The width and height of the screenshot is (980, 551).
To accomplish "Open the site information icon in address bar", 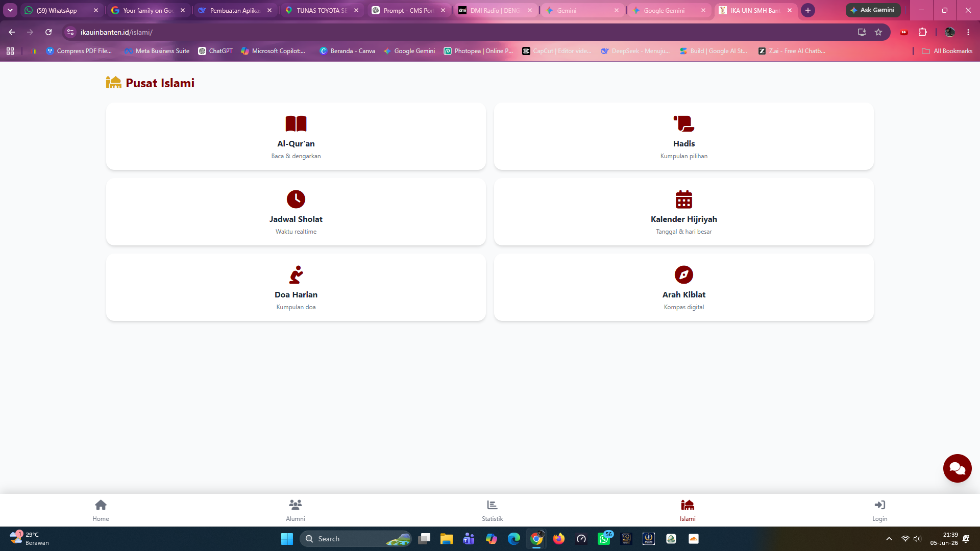I will pos(70,32).
